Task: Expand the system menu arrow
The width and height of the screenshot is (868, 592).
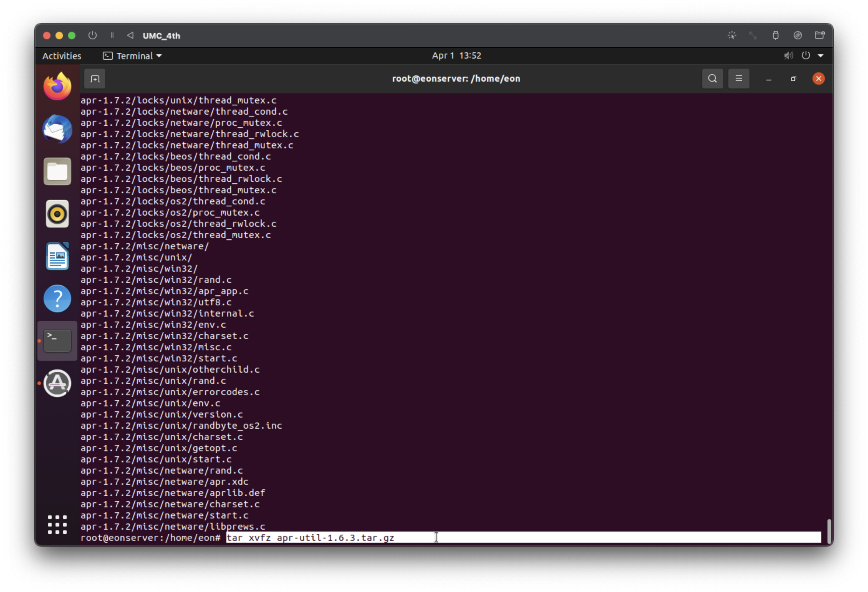Action: pyautogui.click(x=821, y=55)
